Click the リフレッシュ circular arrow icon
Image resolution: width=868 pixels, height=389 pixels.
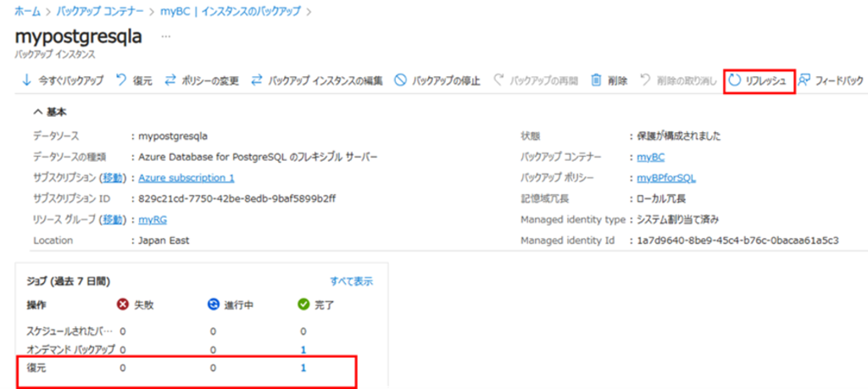tap(735, 81)
